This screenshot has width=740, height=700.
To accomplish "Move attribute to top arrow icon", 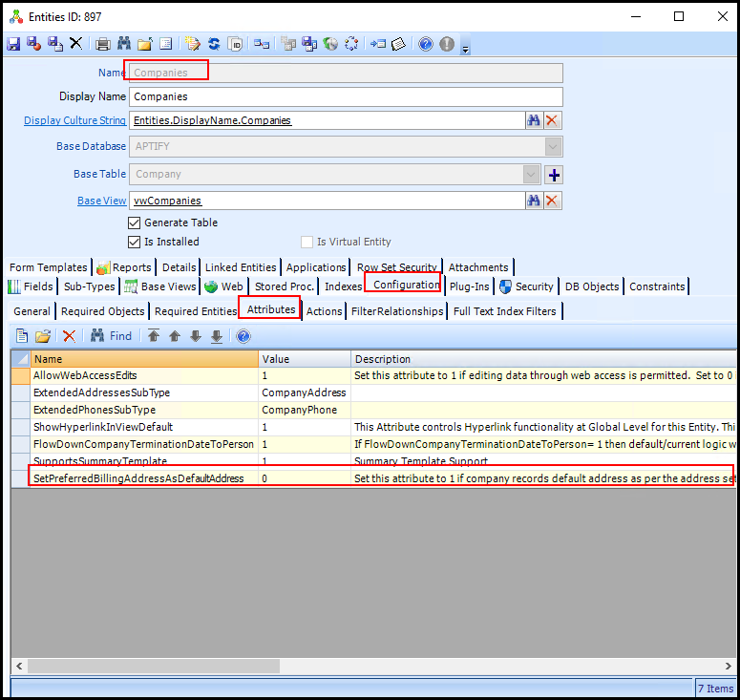I will pyautogui.click(x=154, y=335).
